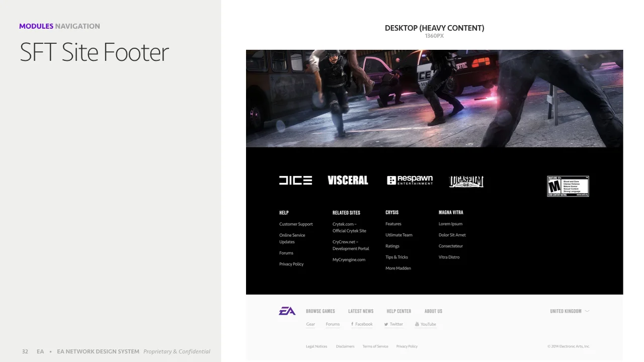Viewport: 644px width, 362px height.
Task: Click the Lucasfilm logo
Action: coord(466,182)
